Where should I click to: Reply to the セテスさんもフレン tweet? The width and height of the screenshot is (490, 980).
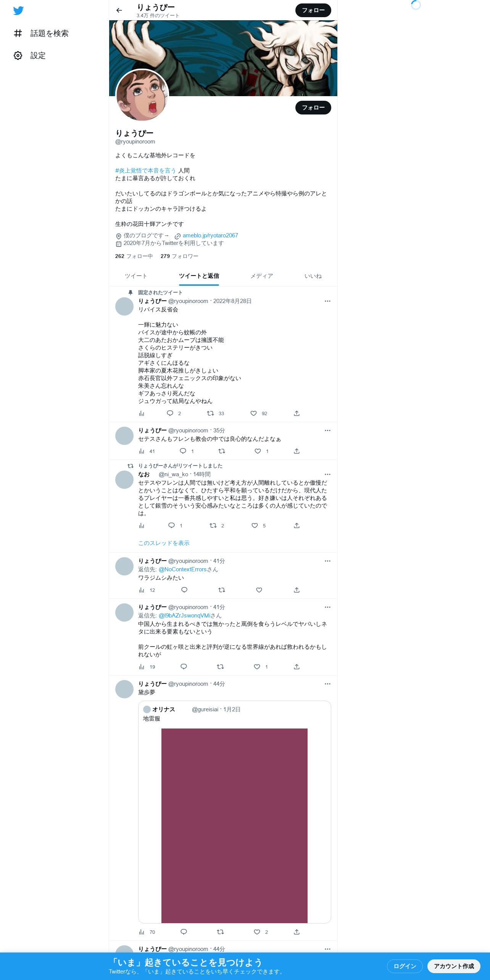coord(183,451)
